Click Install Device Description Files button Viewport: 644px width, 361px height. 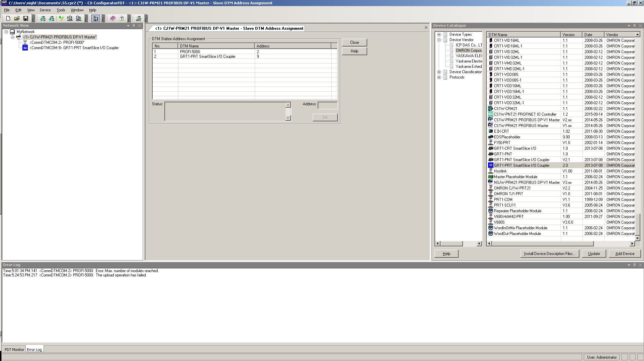coord(549,254)
